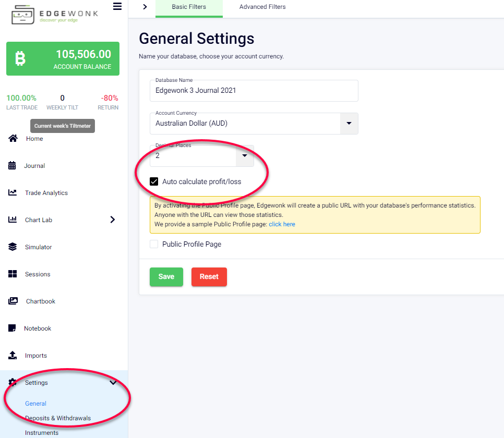Open Deposits & Withdrawals settings

click(x=58, y=418)
